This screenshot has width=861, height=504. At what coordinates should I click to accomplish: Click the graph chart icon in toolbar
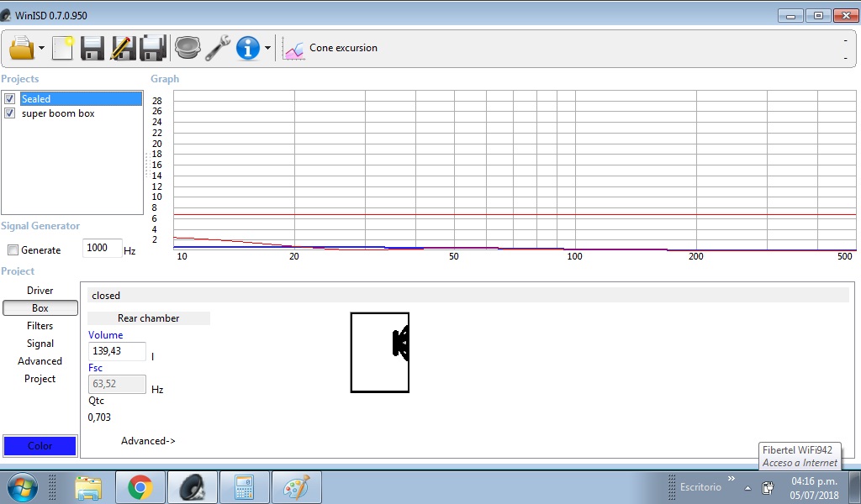293,49
